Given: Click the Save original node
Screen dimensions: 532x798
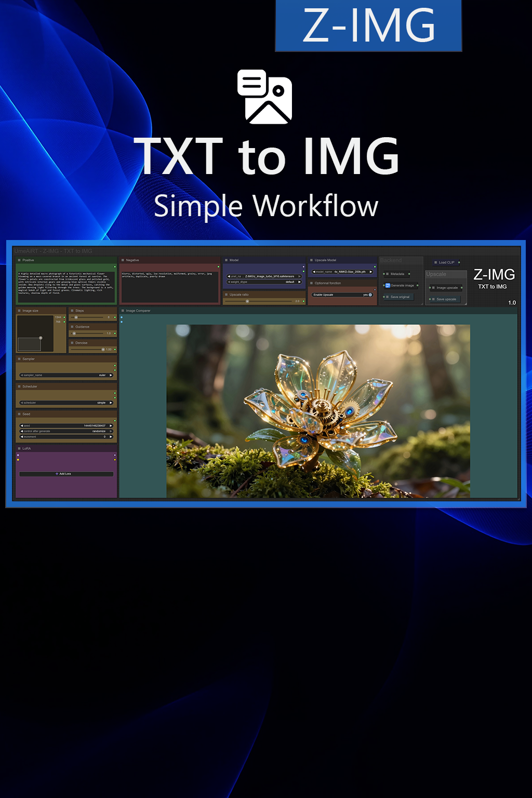Looking at the screenshot, I should click(x=399, y=297).
